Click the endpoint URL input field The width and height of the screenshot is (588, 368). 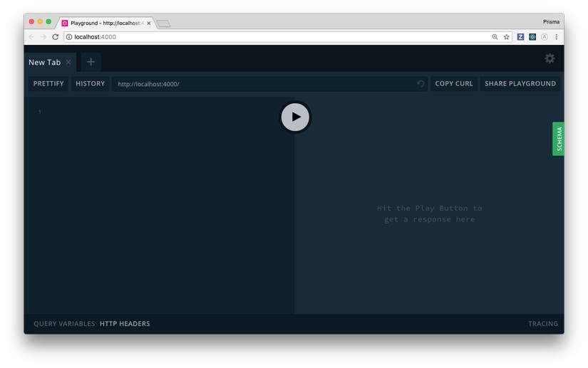pos(264,84)
